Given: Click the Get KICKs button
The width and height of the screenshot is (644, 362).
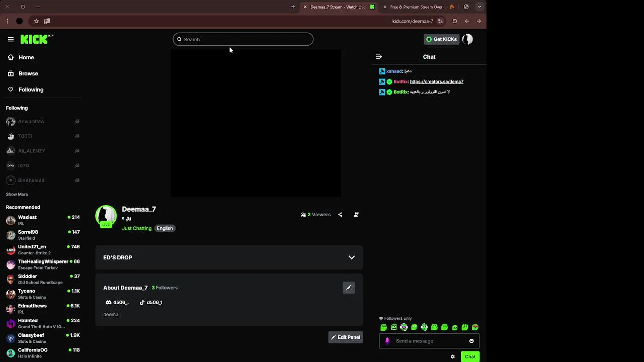Looking at the screenshot, I should [x=441, y=39].
